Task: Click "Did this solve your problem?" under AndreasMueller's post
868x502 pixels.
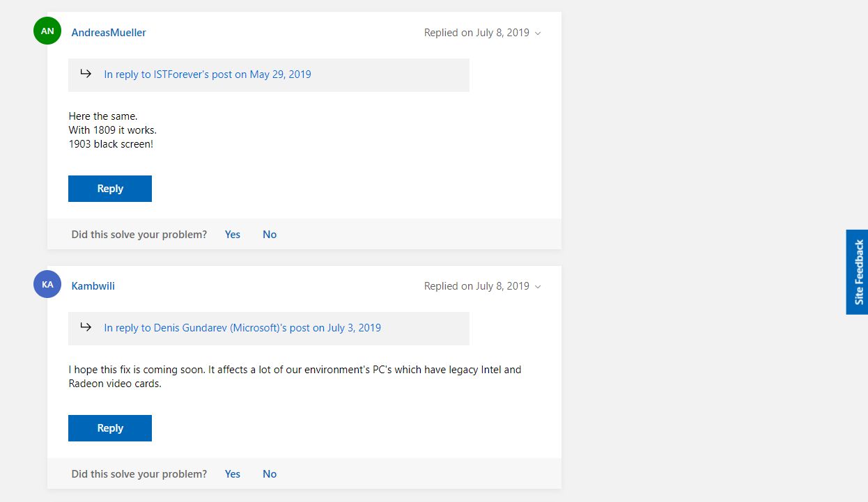Action: (x=139, y=235)
